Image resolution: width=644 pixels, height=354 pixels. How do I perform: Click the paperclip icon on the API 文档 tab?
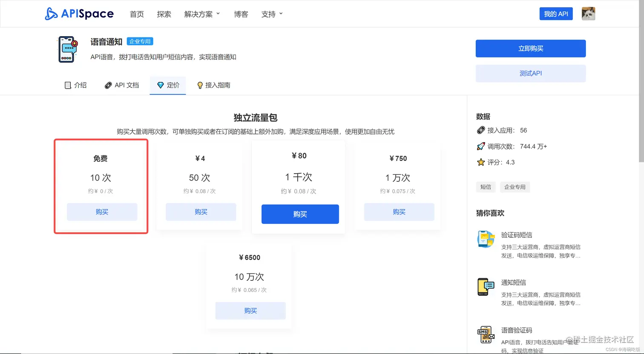tap(109, 85)
